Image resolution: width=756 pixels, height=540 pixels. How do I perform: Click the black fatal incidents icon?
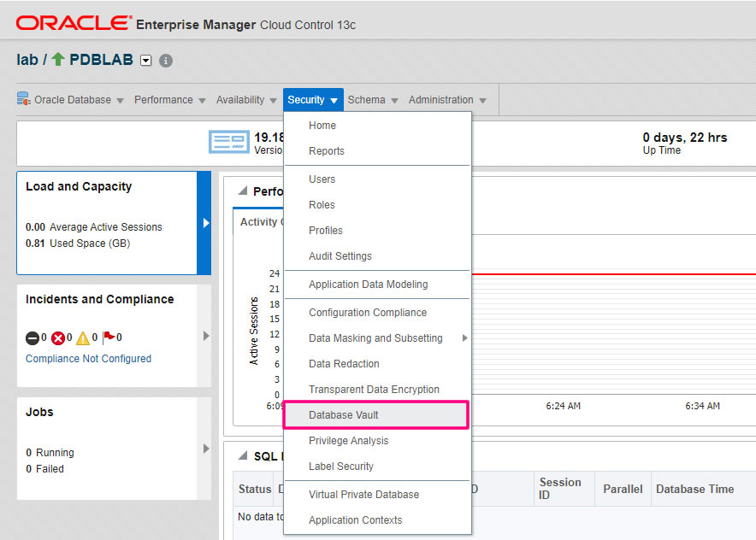pyautogui.click(x=32, y=338)
